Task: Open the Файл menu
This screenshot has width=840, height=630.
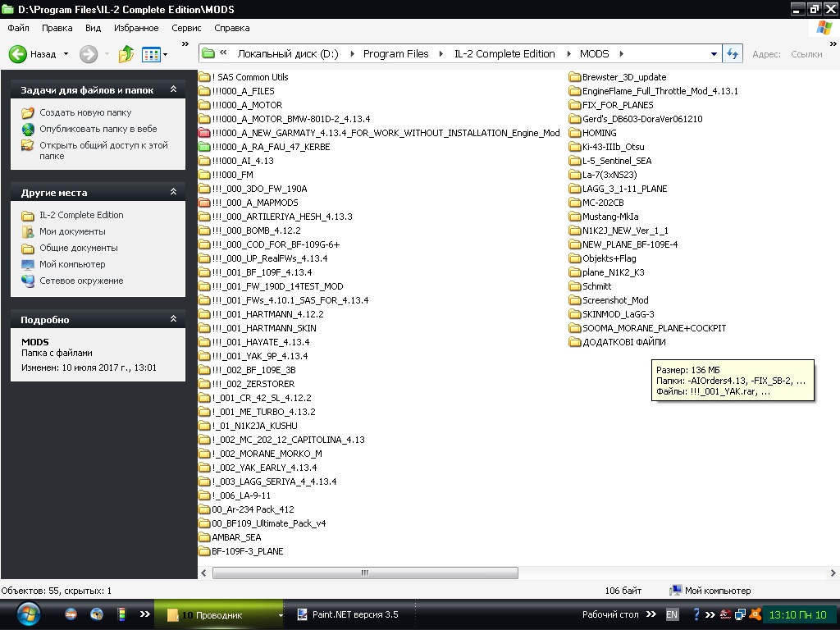Action: (18, 28)
